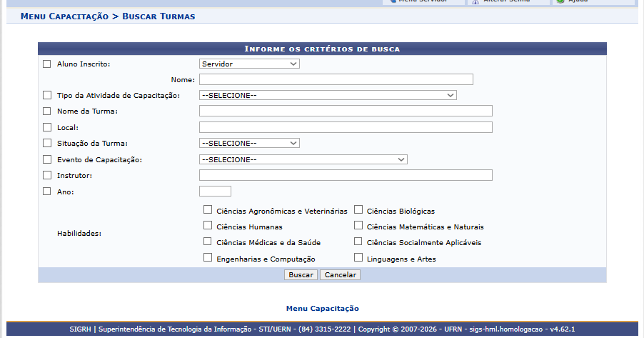The height and width of the screenshot is (338, 644).
Task: Open the Menu Capacitação link below the form
Action: coord(323,309)
